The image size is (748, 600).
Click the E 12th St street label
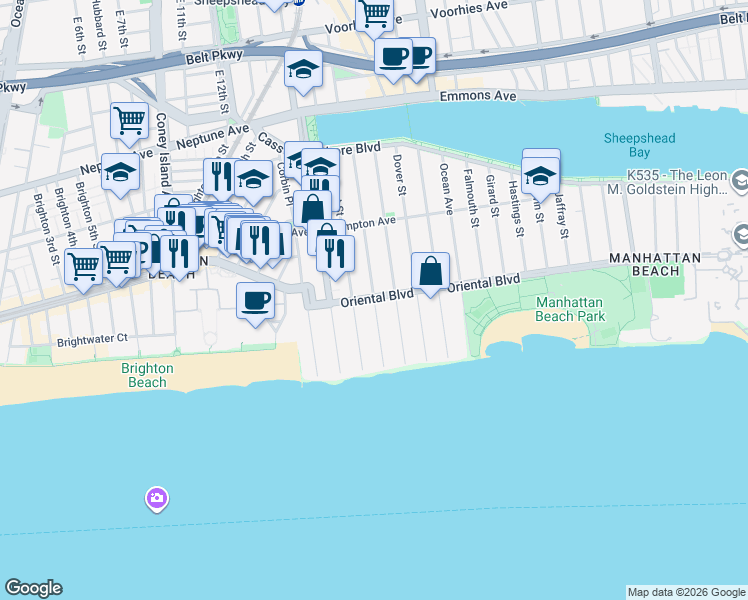click(x=221, y=92)
